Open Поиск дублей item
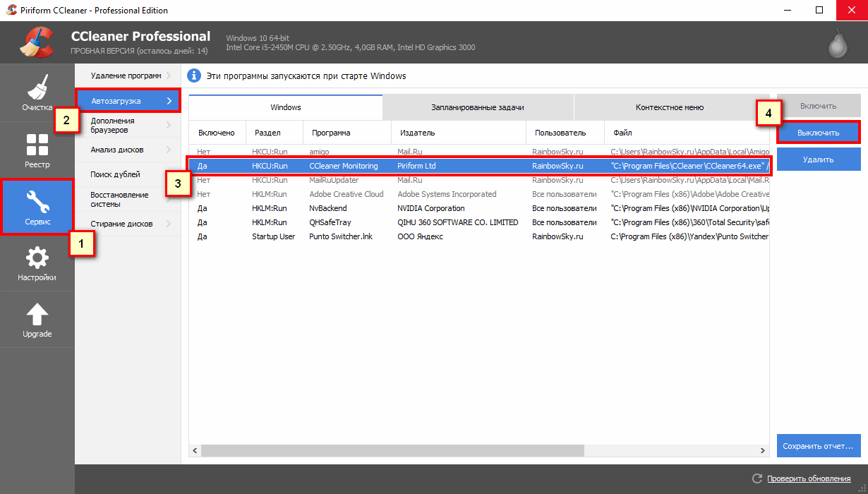Image resolution: width=868 pixels, height=494 pixels. 128,174
